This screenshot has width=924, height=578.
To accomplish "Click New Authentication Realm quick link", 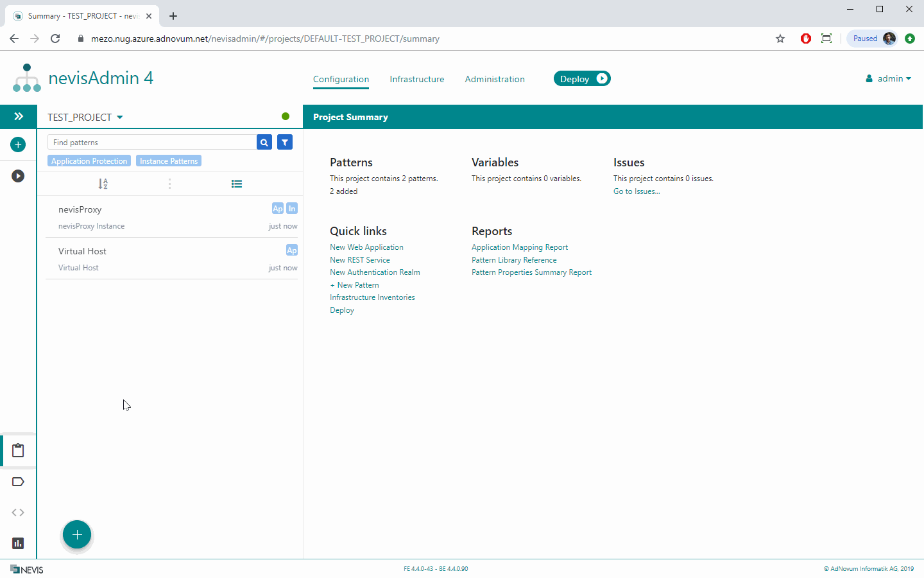I will pyautogui.click(x=375, y=272).
